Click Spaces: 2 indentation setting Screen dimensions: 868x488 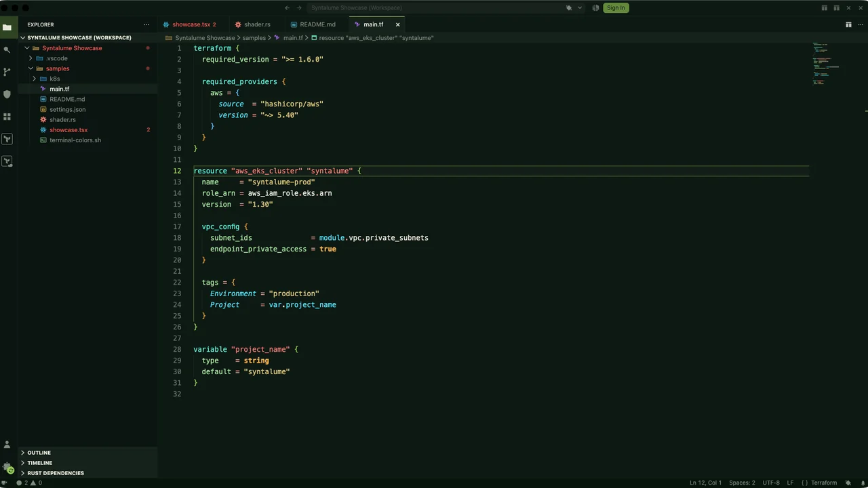tap(742, 483)
